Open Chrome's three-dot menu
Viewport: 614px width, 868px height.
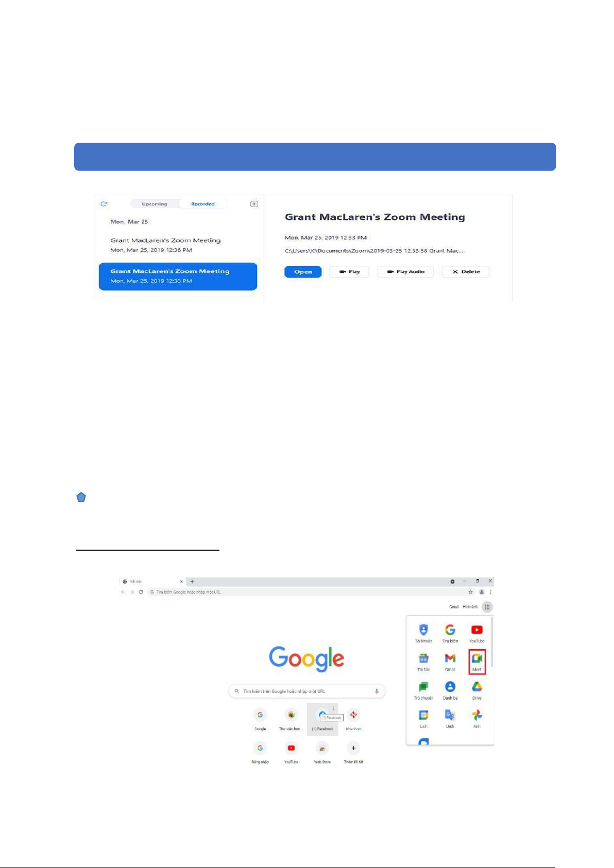pyautogui.click(x=490, y=592)
